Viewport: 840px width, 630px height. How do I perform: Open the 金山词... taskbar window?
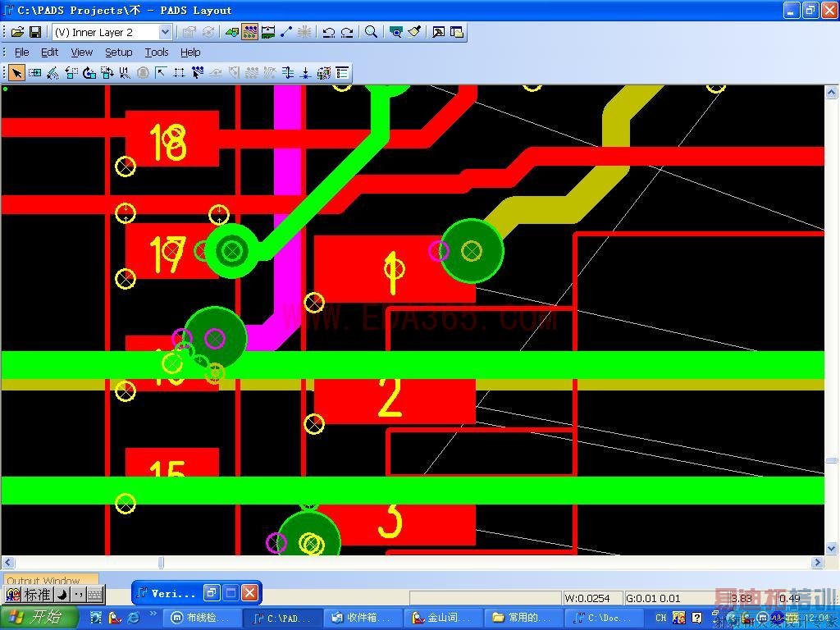coord(443,618)
